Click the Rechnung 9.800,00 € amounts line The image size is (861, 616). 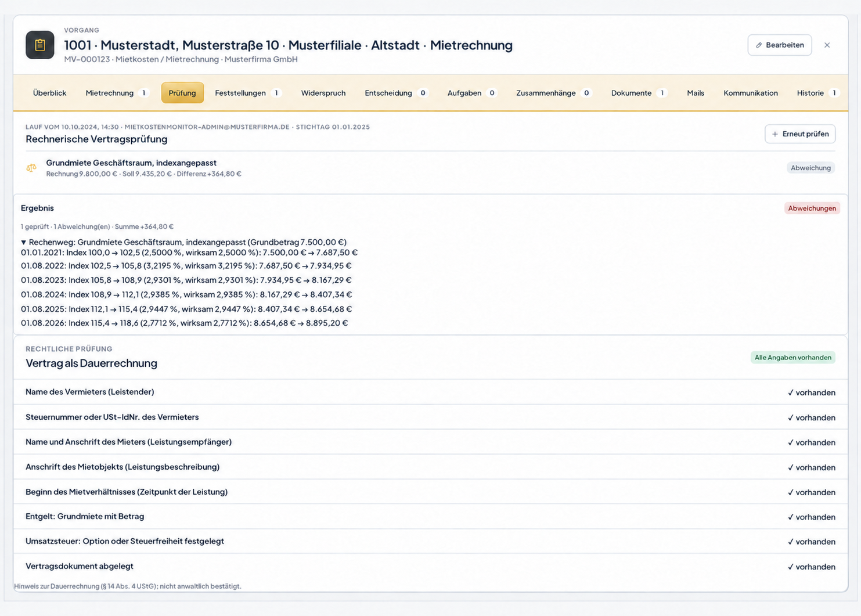(x=144, y=174)
